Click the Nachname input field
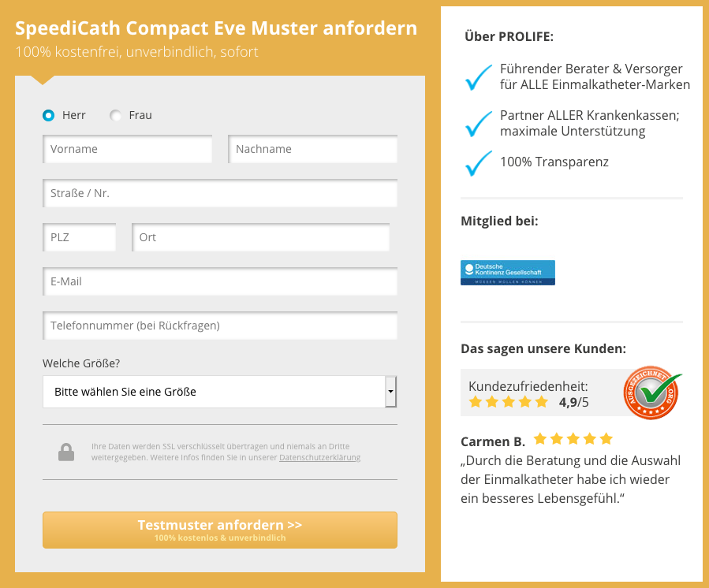The width and height of the screenshot is (709, 588). coord(313,149)
